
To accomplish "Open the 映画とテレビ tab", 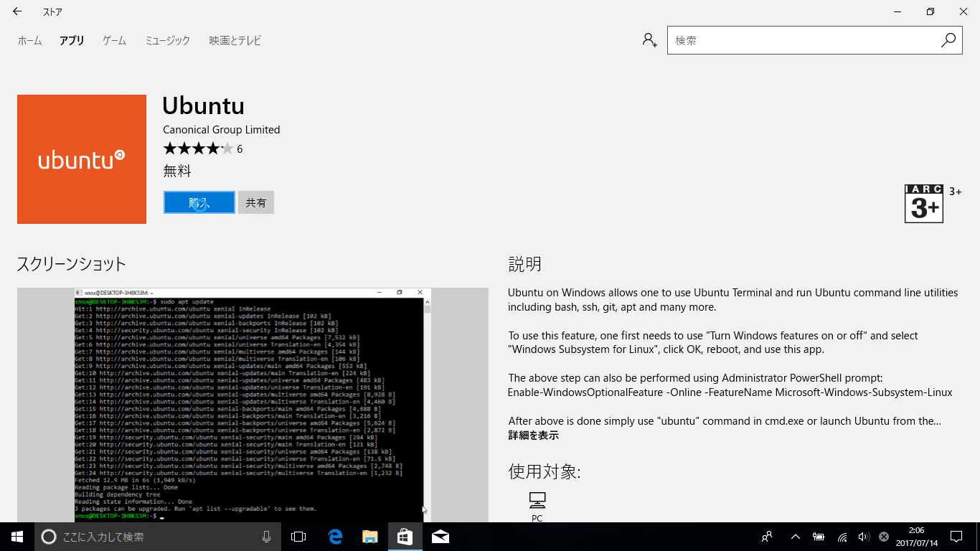I will coord(235,41).
